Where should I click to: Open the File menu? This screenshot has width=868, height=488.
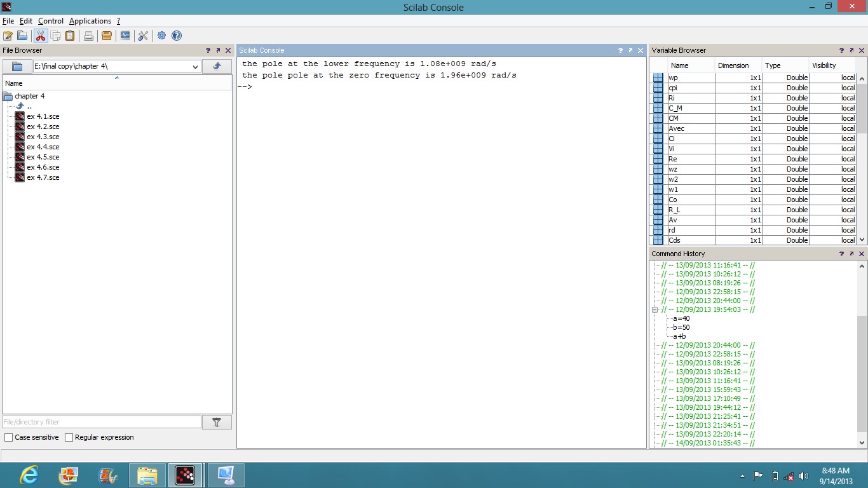(8, 21)
